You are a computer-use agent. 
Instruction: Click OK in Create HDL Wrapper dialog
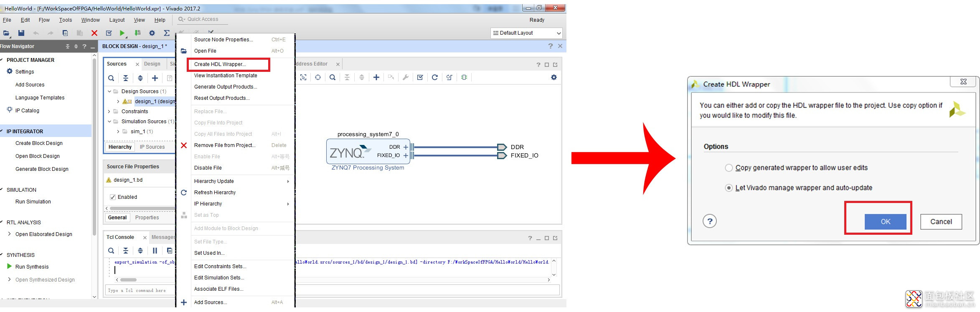click(886, 222)
